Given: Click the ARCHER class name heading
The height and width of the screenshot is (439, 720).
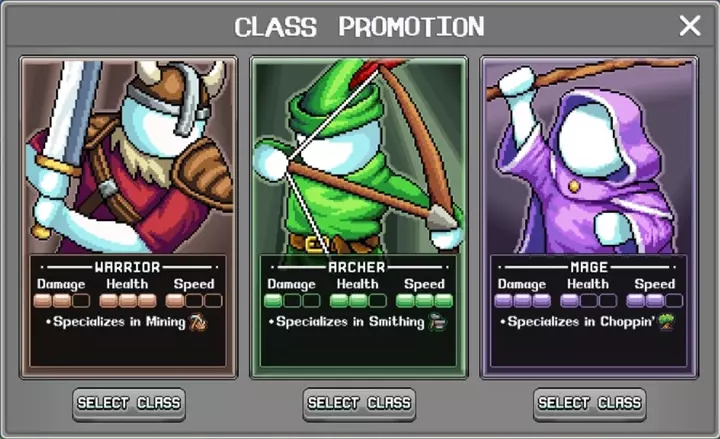Looking at the screenshot, I should (x=357, y=267).
